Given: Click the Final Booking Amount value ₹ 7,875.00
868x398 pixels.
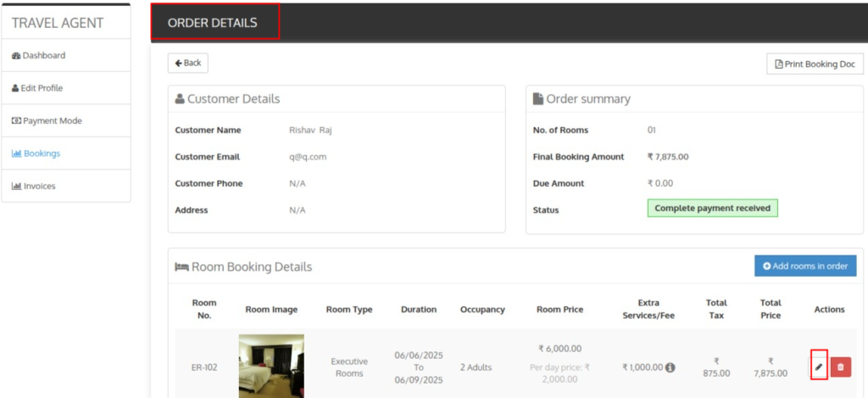Looking at the screenshot, I should pyautogui.click(x=668, y=157).
